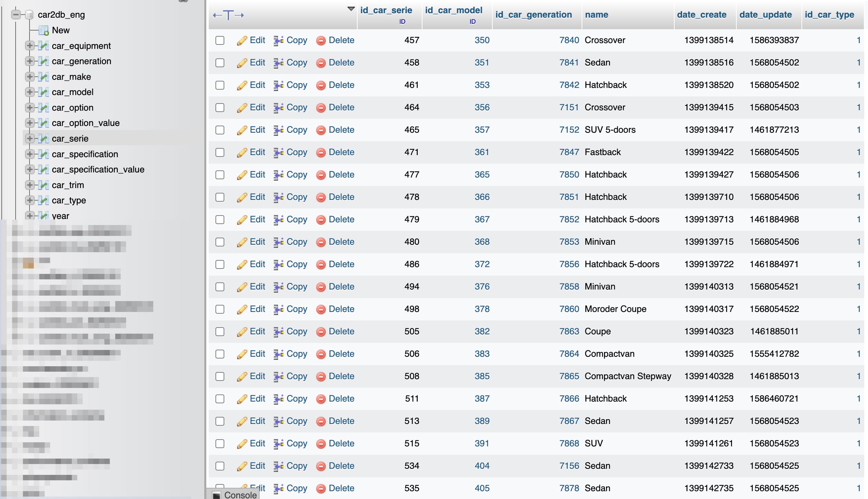Click the Copy icon in row 458

(x=278, y=63)
